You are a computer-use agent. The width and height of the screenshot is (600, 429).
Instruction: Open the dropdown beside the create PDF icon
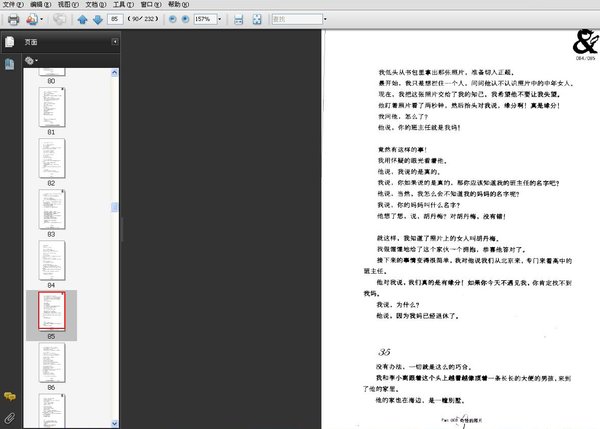click(41, 19)
